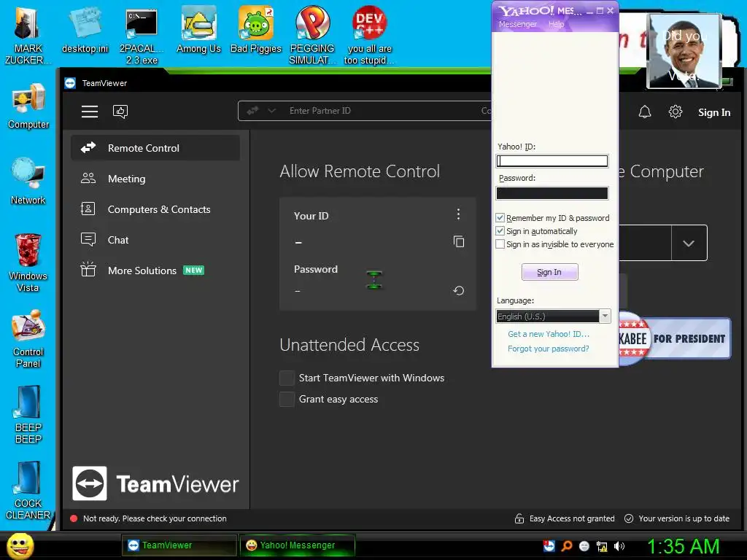Viewport: 747px width, 560px height.
Task: Select the Windows Vista recycle bin icon
Action: (x=28, y=263)
